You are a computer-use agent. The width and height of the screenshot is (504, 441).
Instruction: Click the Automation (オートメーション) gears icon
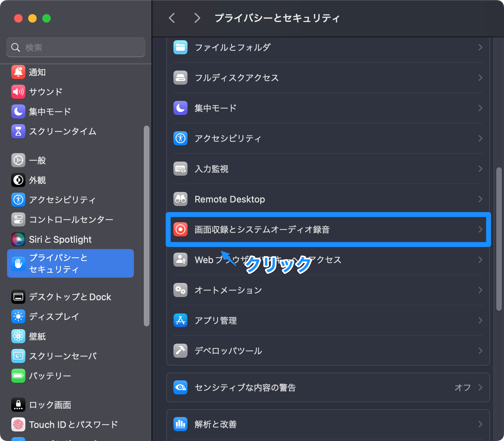[180, 290]
